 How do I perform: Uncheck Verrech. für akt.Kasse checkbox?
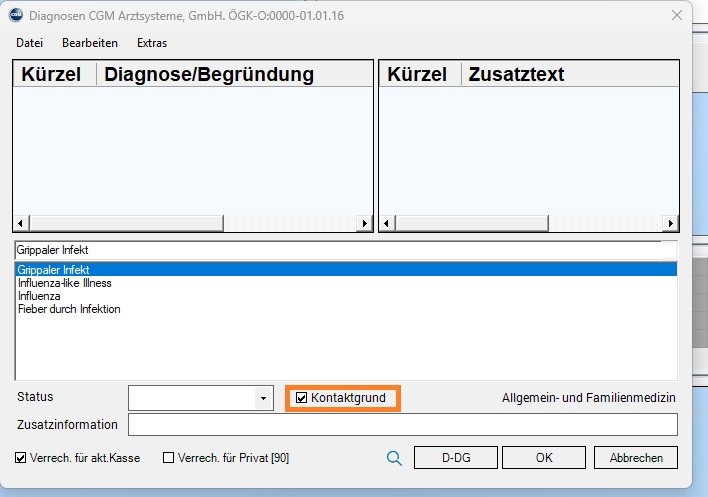point(22,458)
